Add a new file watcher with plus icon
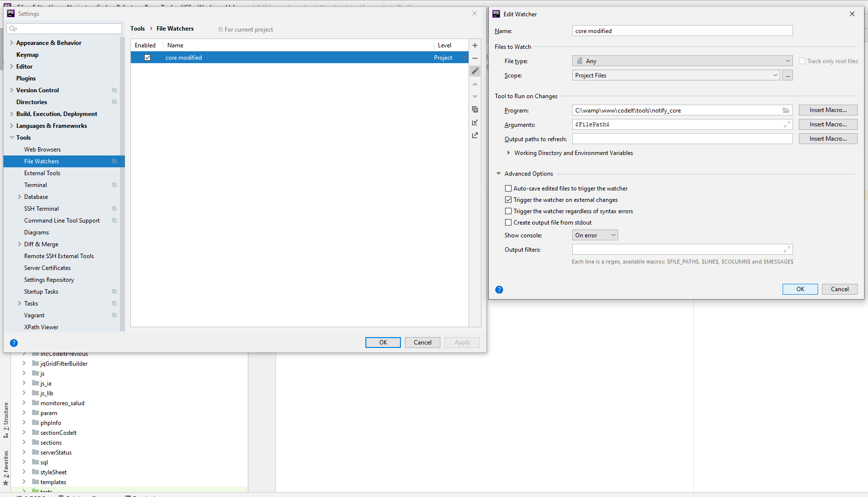This screenshot has height=497, width=868. tap(475, 45)
